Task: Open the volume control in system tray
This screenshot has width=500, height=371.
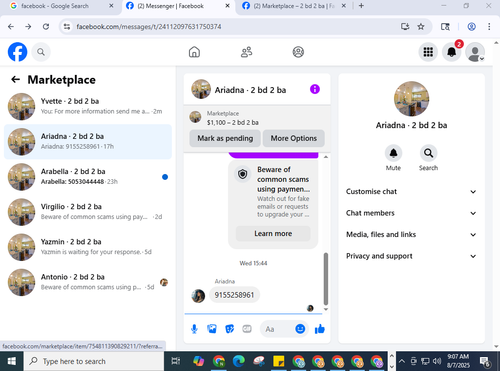Action: (x=437, y=361)
